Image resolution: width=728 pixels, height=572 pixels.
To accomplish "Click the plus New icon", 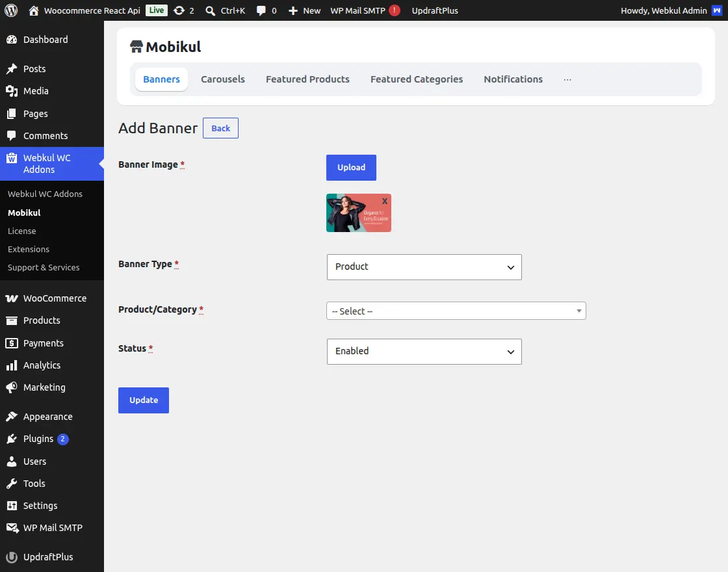I will 293,10.
